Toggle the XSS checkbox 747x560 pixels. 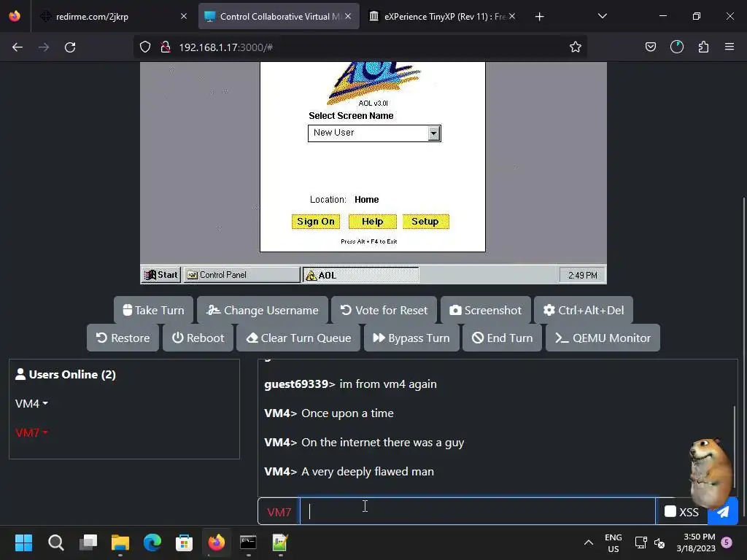(670, 511)
